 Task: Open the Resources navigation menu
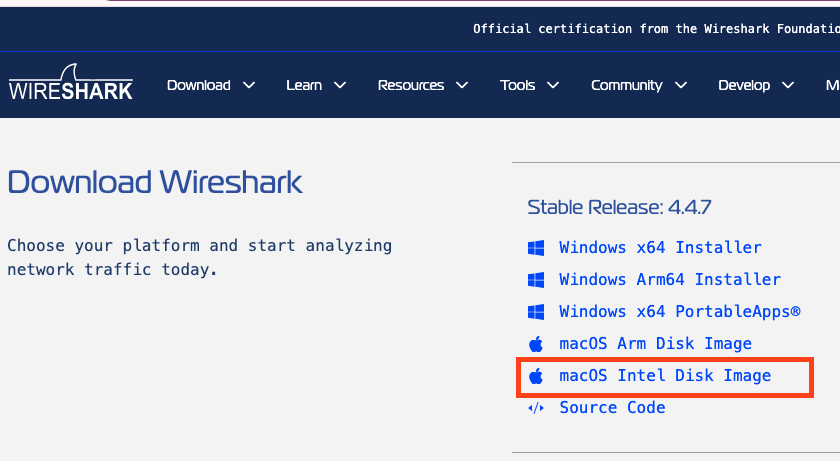coord(411,85)
